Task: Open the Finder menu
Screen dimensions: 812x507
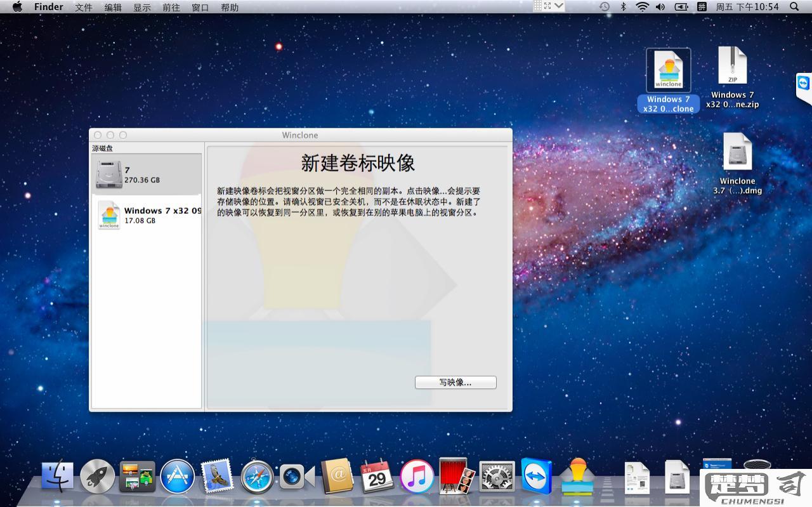Action: 49,7
